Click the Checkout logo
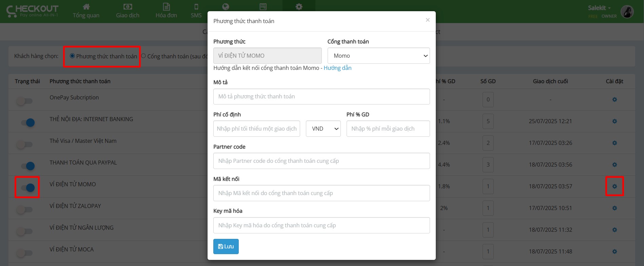The image size is (644, 266). (32, 11)
